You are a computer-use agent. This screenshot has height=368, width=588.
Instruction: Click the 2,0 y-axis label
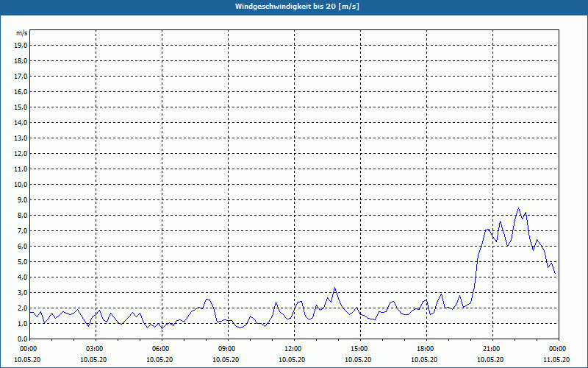pyautogui.click(x=22, y=308)
